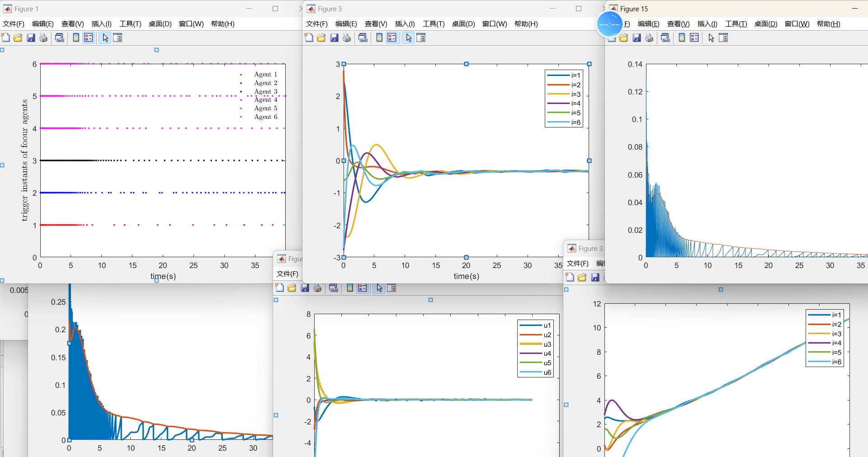Open 工具(T) menu in Figure 5
The width and height of the screenshot is (868, 457).
[434, 24]
